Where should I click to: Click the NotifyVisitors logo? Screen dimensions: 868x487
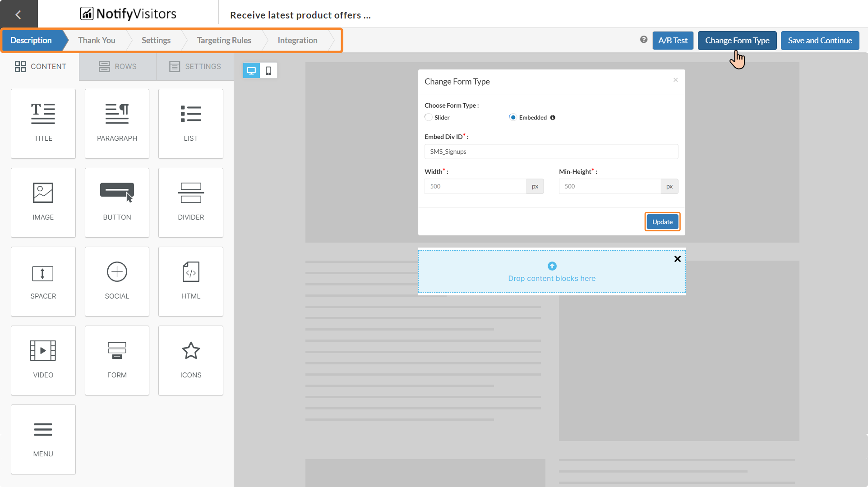click(x=128, y=14)
